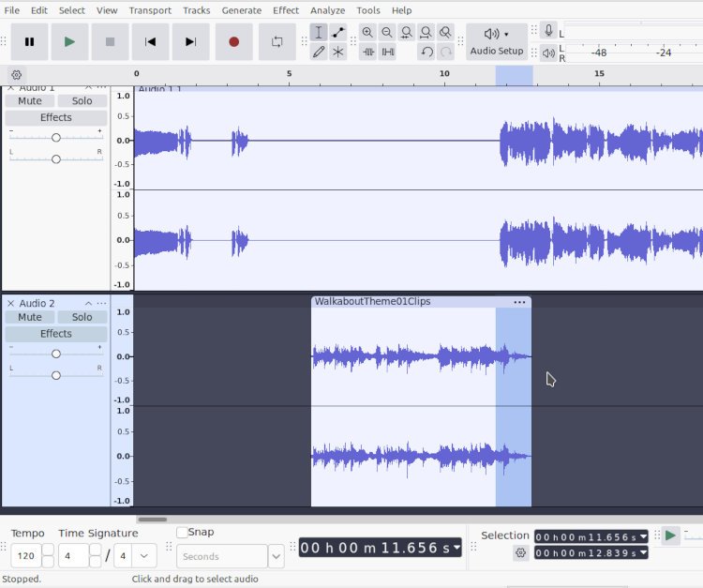
Task: Solo the Audio 2 track
Action: [x=82, y=317]
